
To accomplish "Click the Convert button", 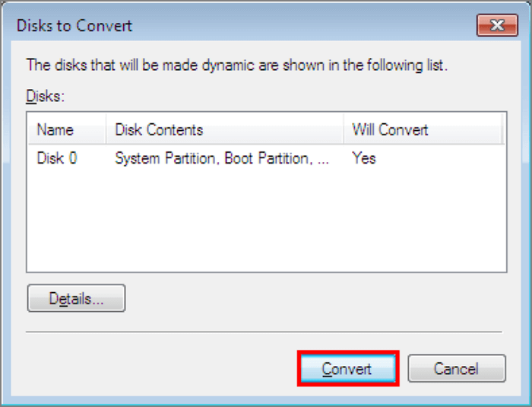I will 347,369.
